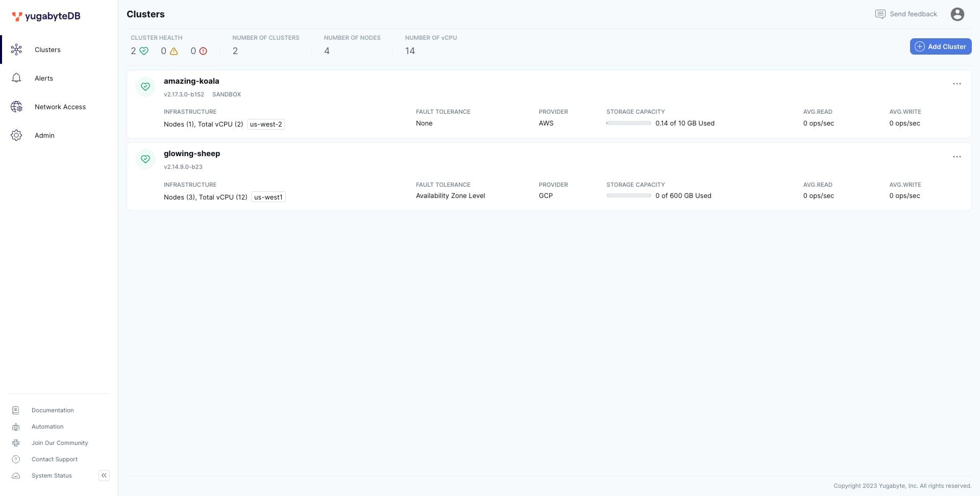The width and height of the screenshot is (980, 496).
Task: Click the Admin gear icon
Action: [x=16, y=135]
